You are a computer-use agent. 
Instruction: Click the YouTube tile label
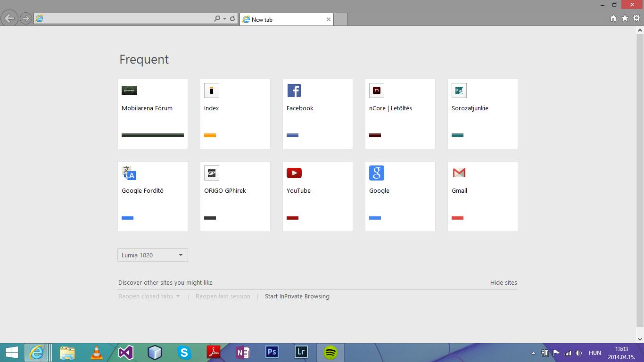point(298,190)
